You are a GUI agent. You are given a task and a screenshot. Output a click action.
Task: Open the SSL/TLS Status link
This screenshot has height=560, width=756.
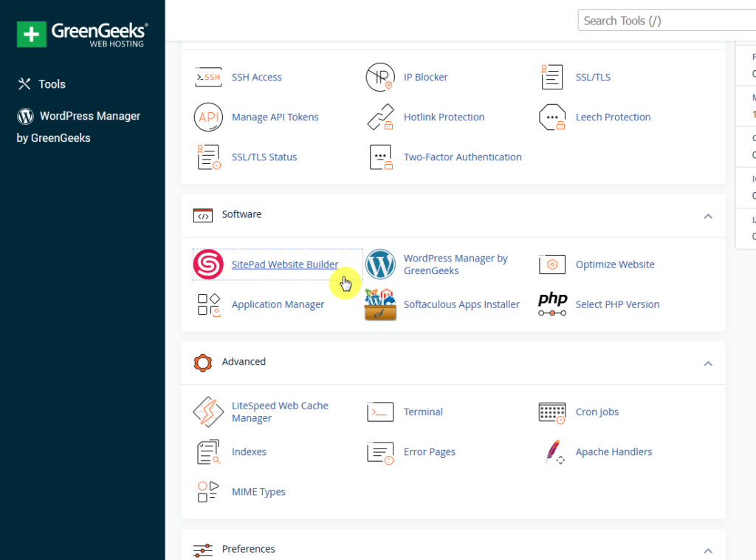tap(264, 157)
